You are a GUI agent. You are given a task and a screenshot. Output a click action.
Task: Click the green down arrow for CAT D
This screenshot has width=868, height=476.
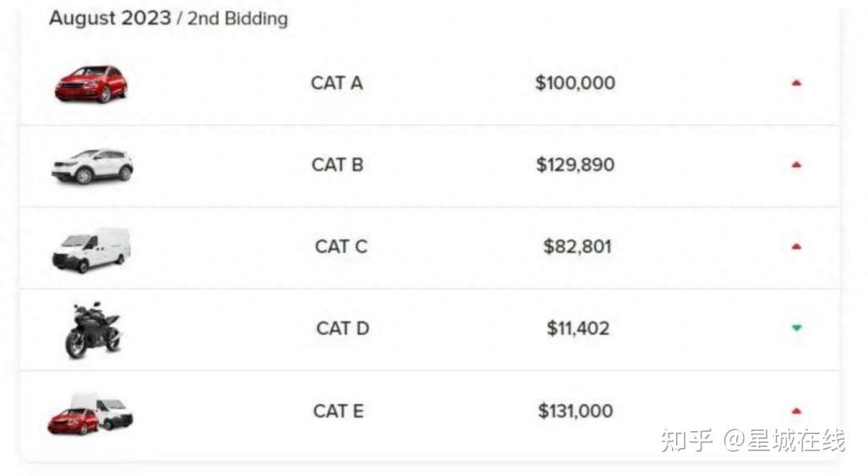(x=796, y=328)
